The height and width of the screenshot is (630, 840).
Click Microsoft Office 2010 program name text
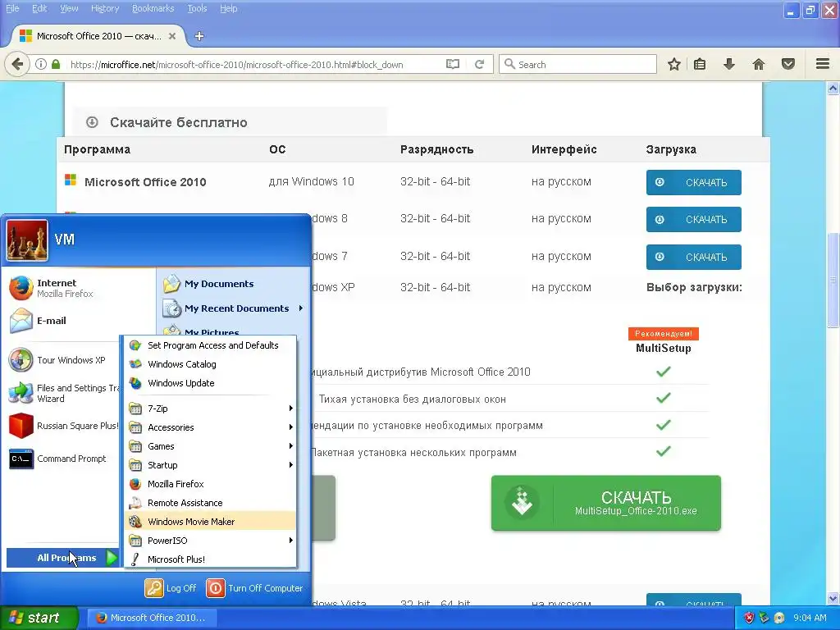(x=145, y=182)
